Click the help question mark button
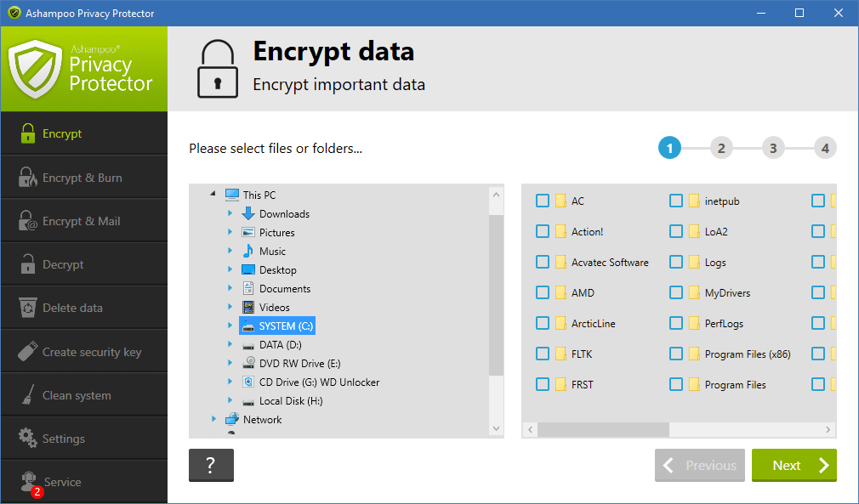 click(211, 465)
